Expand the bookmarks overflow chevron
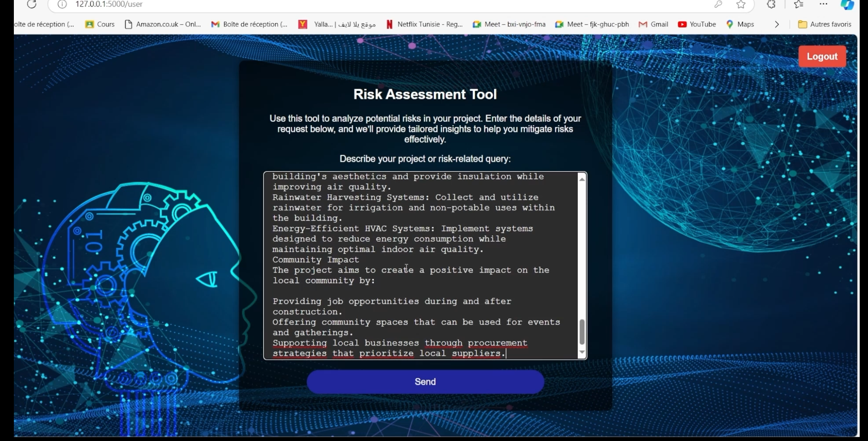This screenshot has height=441, width=868. [x=777, y=24]
